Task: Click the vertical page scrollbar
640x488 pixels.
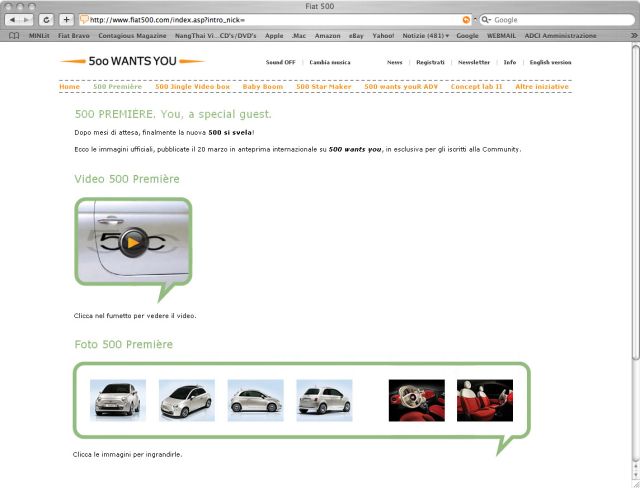Action: click(x=636, y=261)
